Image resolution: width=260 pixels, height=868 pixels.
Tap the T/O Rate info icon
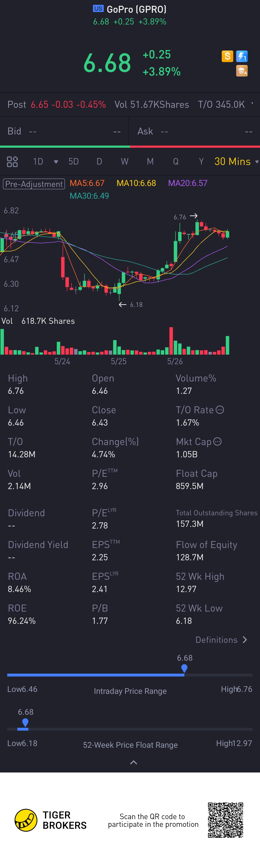coord(220,410)
